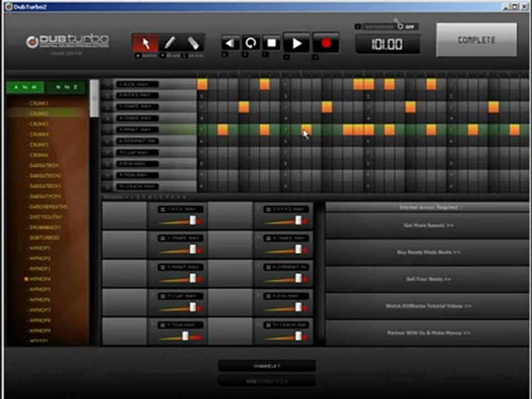Turn off step 3 on the 5-HIHAT row
This screenshot has width=532, height=399.
pos(223,130)
